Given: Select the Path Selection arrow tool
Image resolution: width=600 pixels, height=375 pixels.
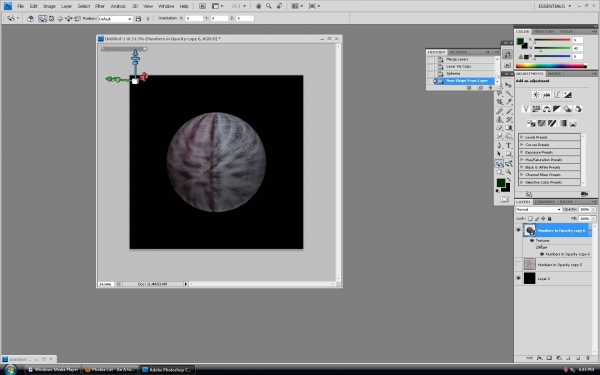Looking at the screenshot, I should click(499, 154).
